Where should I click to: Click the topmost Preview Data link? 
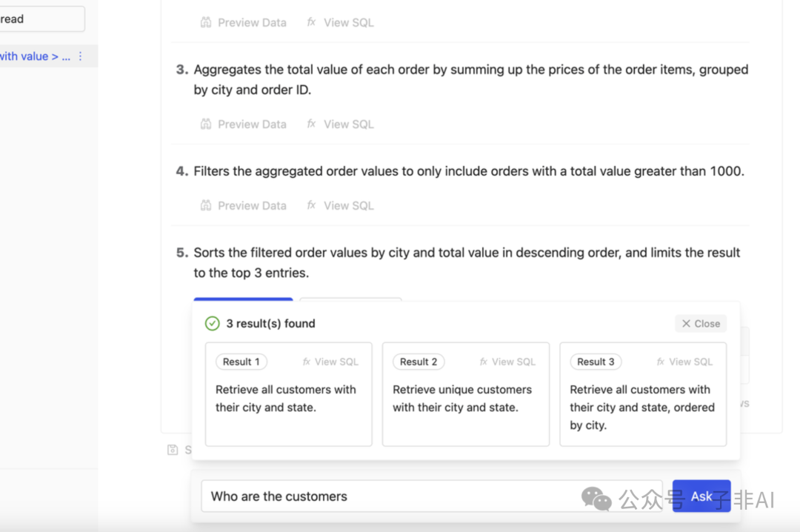(x=243, y=23)
